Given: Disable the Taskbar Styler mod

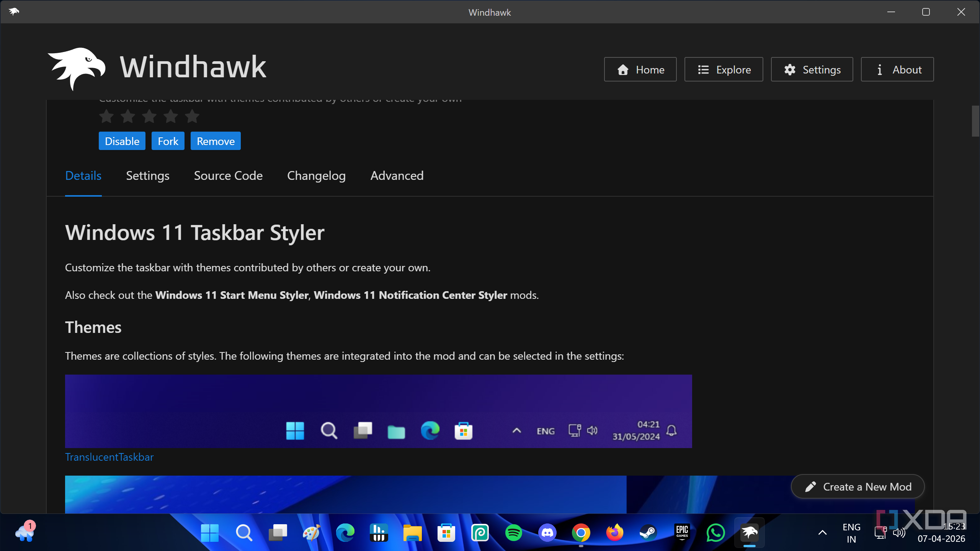Looking at the screenshot, I should click(x=122, y=141).
